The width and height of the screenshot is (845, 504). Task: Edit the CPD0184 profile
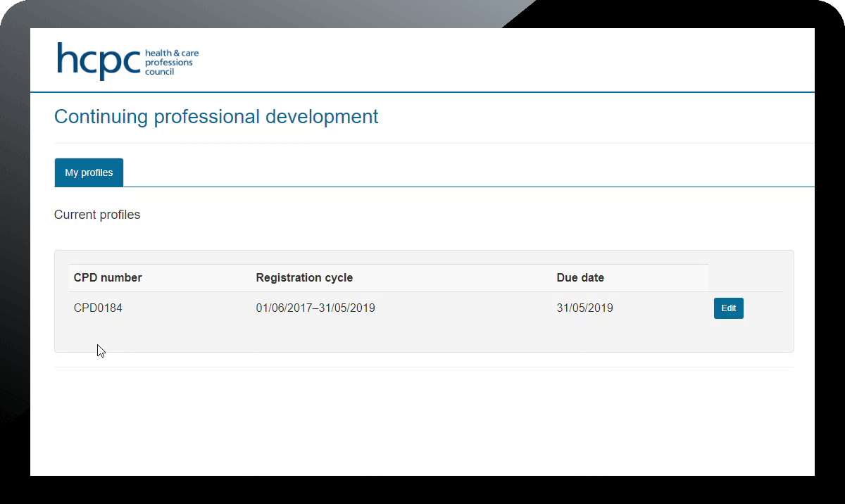coord(729,308)
